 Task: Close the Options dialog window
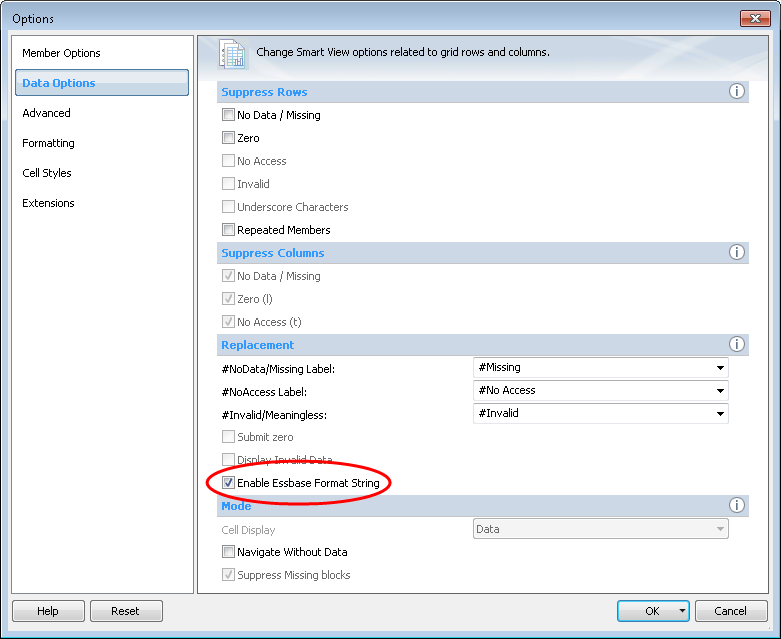tap(755, 18)
